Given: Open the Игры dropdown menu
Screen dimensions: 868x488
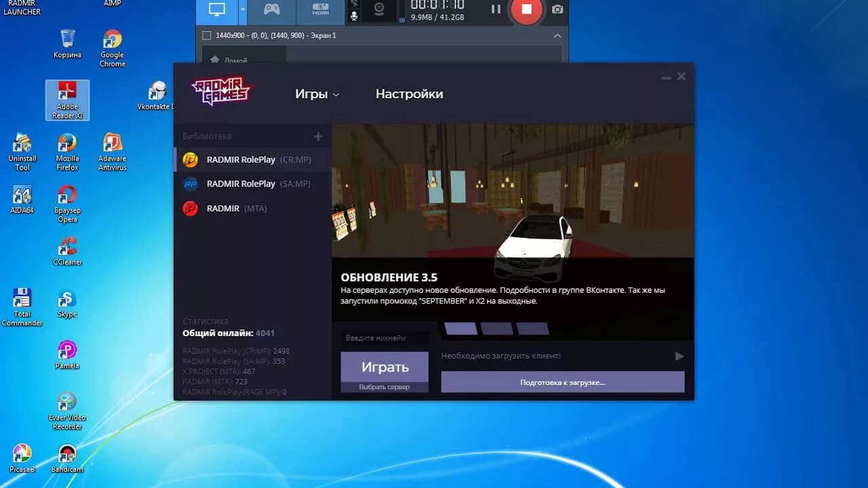Looking at the screenshot, I should pos(317,94).
